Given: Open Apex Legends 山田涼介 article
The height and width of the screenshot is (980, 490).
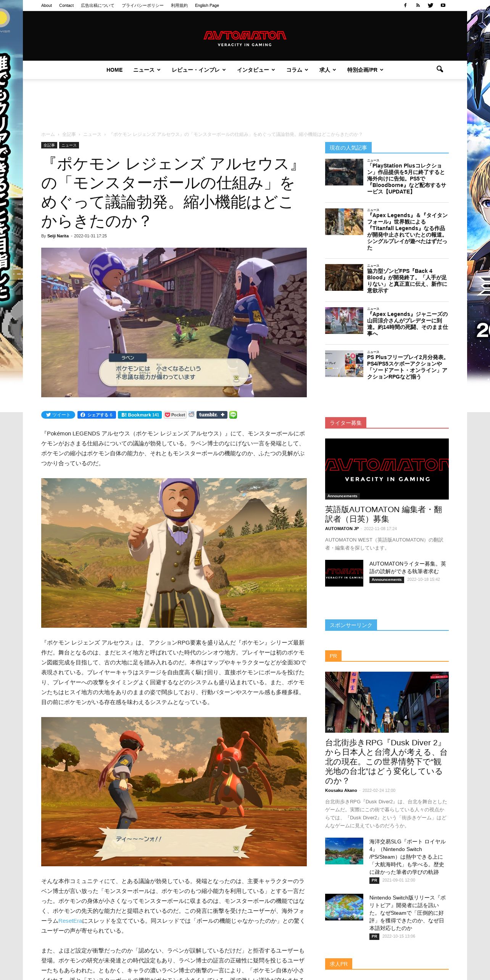Looking at the screenshot, I should [x=407, y=324].
